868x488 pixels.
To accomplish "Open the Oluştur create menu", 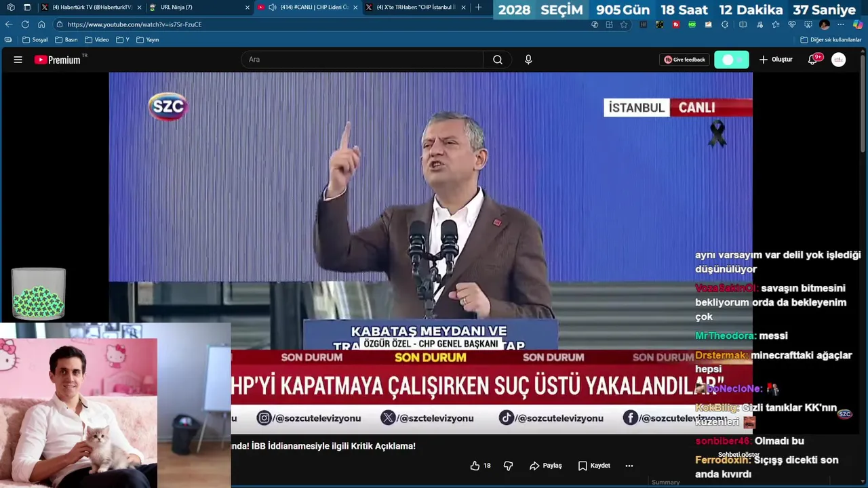I will [776, 60].
